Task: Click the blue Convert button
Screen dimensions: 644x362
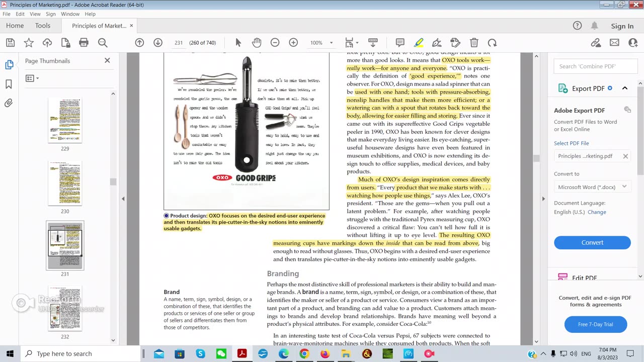Action: [x=592, y=242]
